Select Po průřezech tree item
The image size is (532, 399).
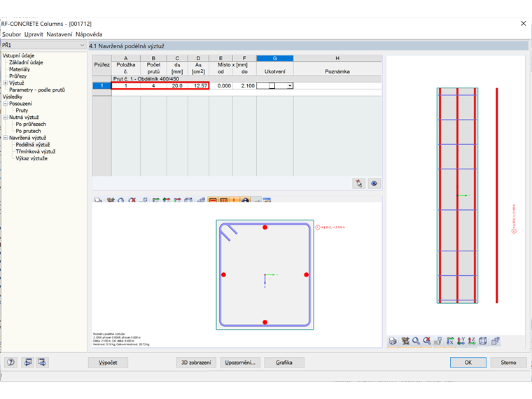[31, 124]
